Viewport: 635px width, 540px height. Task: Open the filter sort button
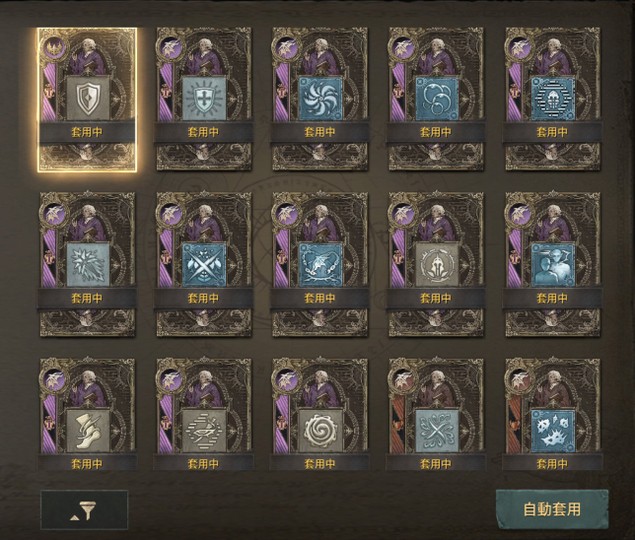pos(84,510)
